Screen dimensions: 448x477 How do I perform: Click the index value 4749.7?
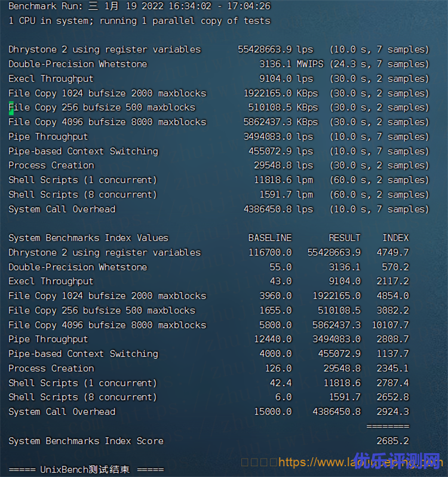(392, 253)
